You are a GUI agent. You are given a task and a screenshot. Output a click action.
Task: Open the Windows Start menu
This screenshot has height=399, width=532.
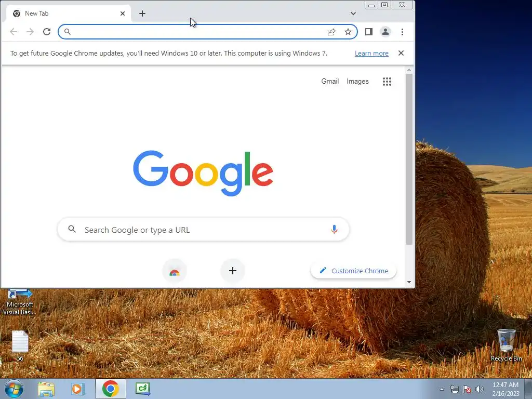point(14,389)
